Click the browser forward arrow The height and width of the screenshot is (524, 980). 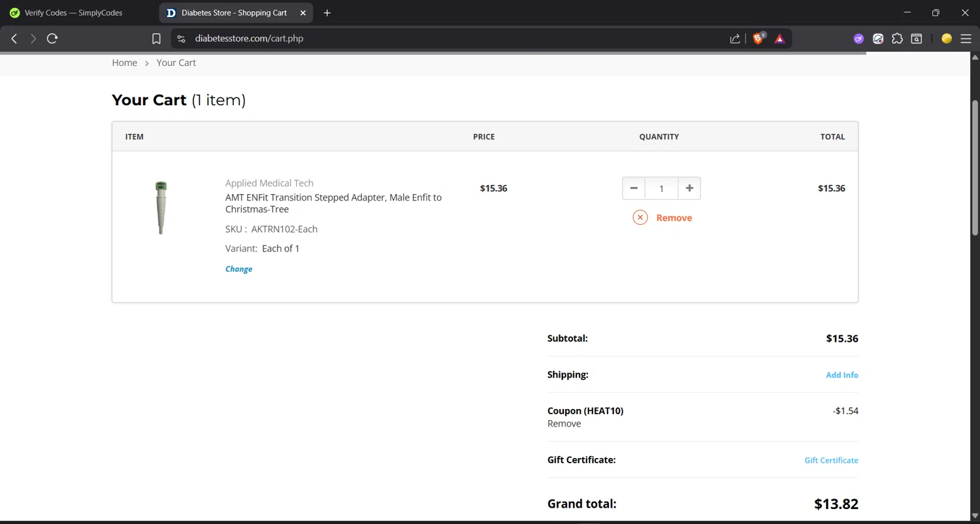pyautogui.click(x=33, y=39)
